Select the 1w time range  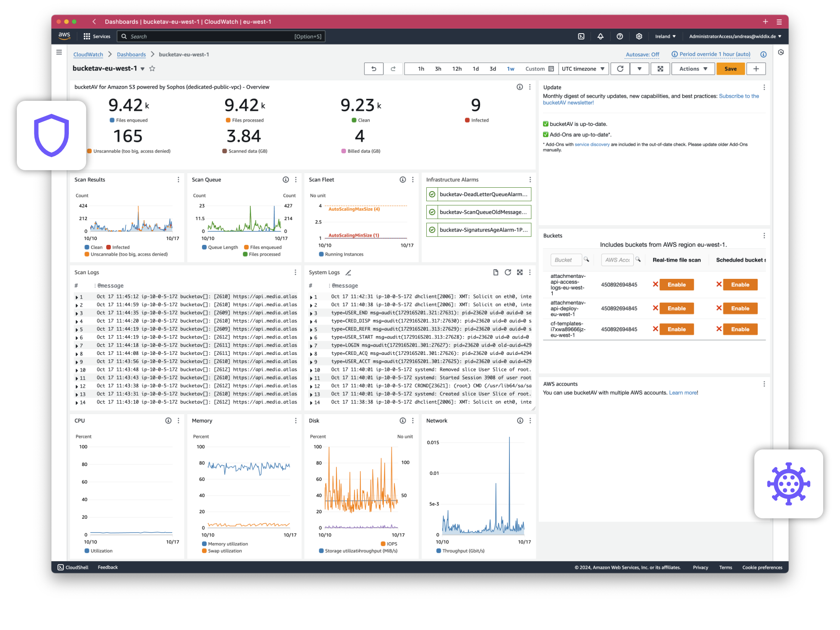(511, 69)
